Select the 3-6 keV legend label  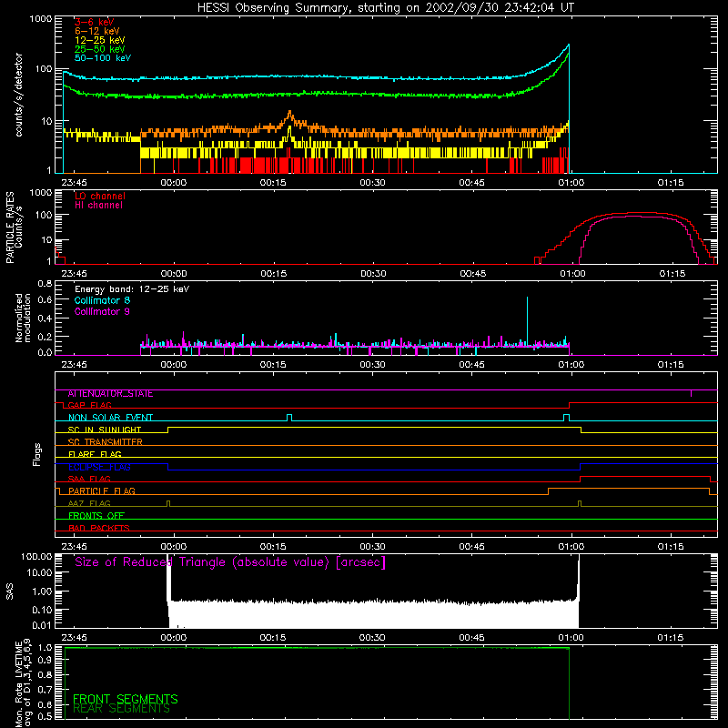pyautogui.click(x=94, y=22)
